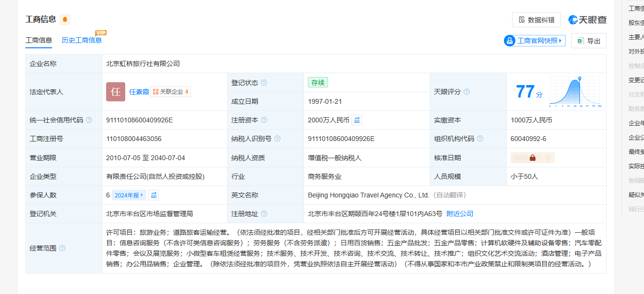Open legal representative 任素霞 link
Image resolution: width=644 pixels, height=294 pixels.
[x=139, y=92]
